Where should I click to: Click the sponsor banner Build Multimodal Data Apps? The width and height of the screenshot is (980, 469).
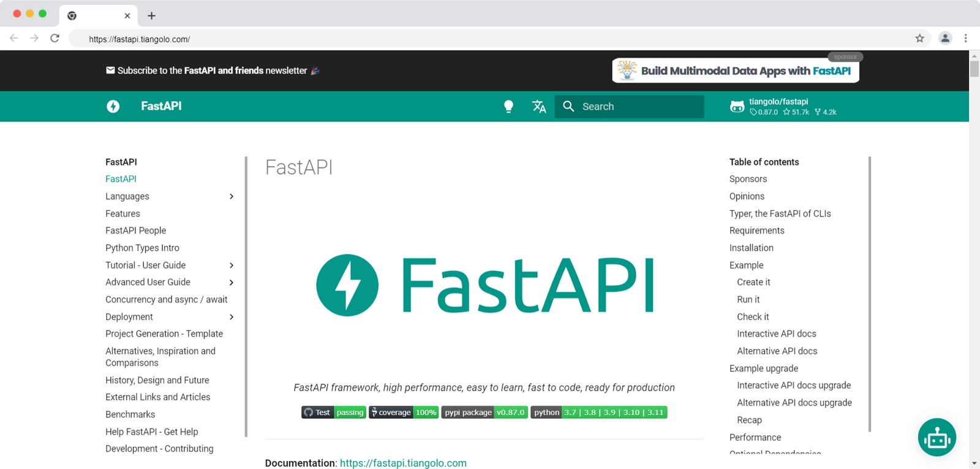(736, 71)
